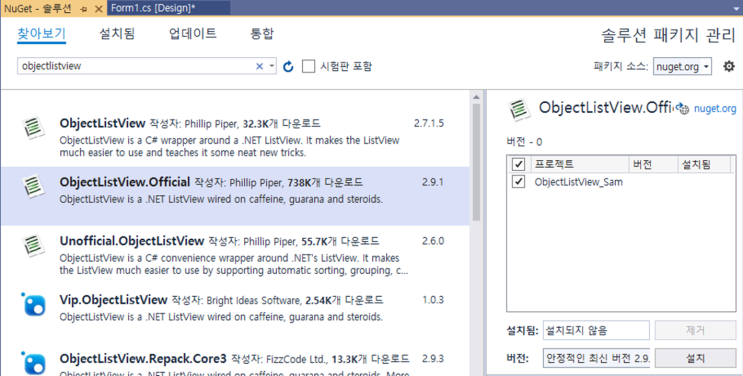This screenshot has width=743, height=376.
Task: Open NuGet settings gear icon
Action: (x=729, y=66)
